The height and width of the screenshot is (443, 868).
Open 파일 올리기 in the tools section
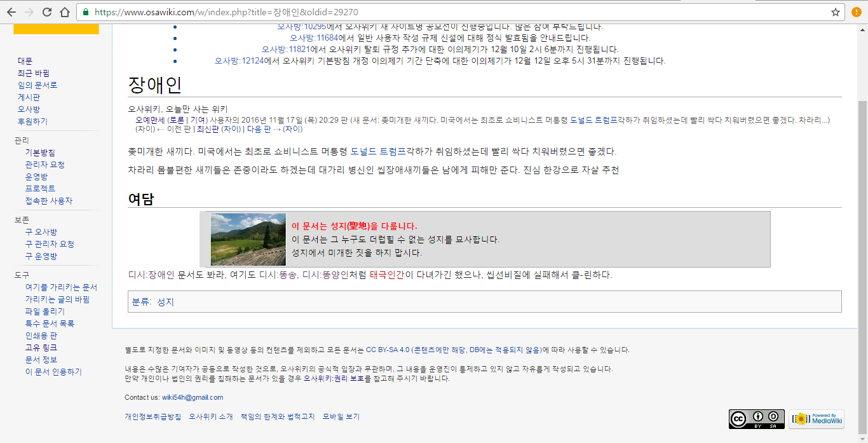[44, 311]
